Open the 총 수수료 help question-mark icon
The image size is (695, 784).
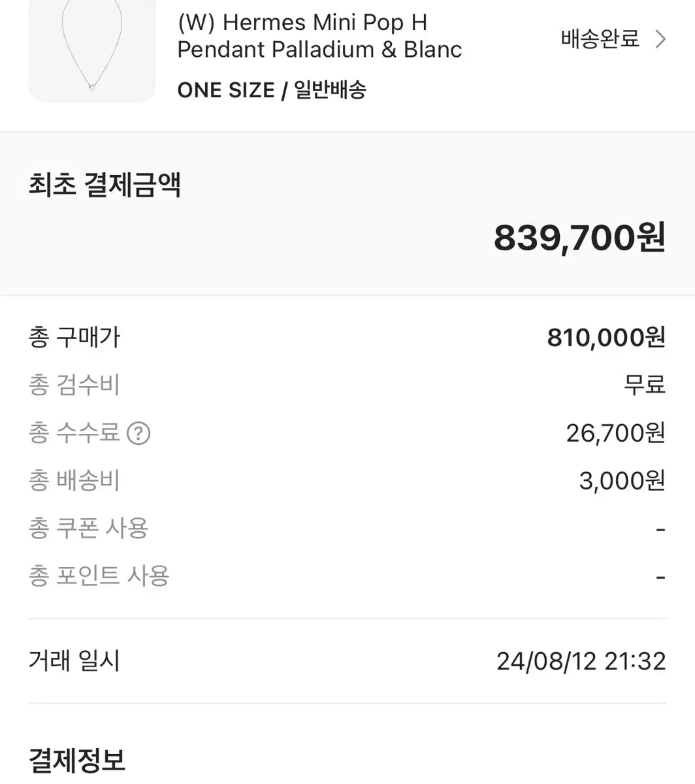pyautogui.click(x=138, y=433)
